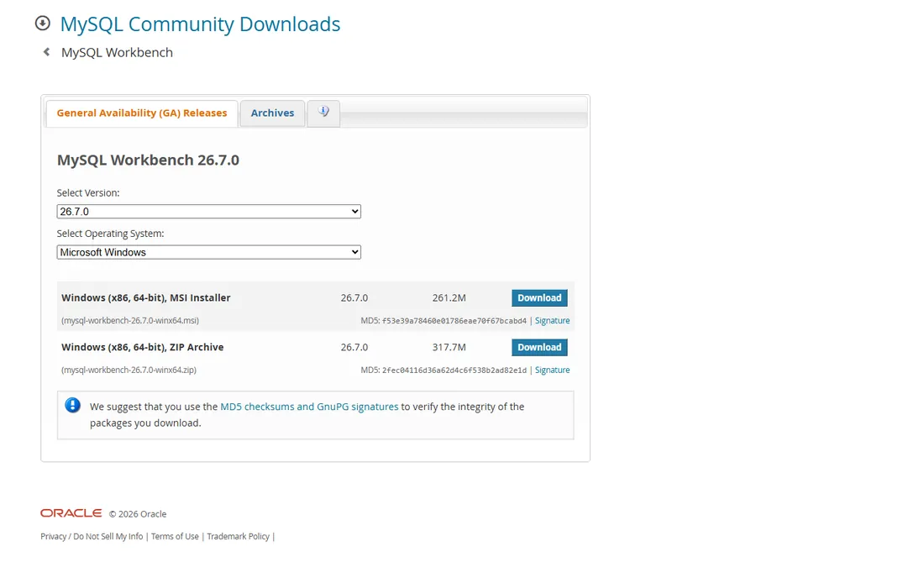Viewport: 924px width, 578px height.
Task: Open Terms of Use footer link
Action: tap(175, 536)
